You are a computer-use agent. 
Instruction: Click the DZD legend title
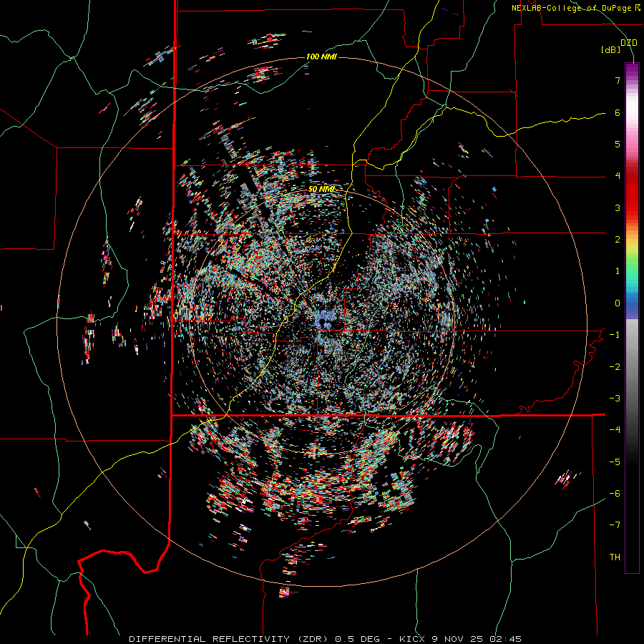pyautogui.click(x=628, y=43)
